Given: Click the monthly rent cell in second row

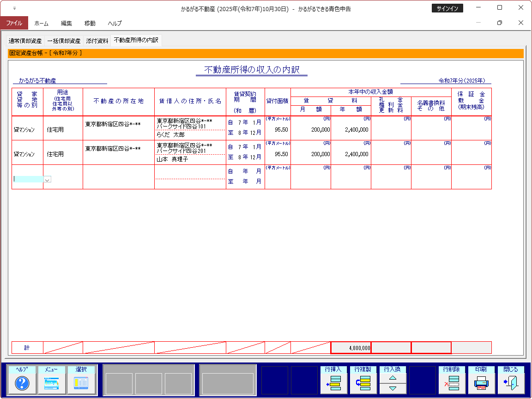Looking at the screenshot, I should click(311, 154).
